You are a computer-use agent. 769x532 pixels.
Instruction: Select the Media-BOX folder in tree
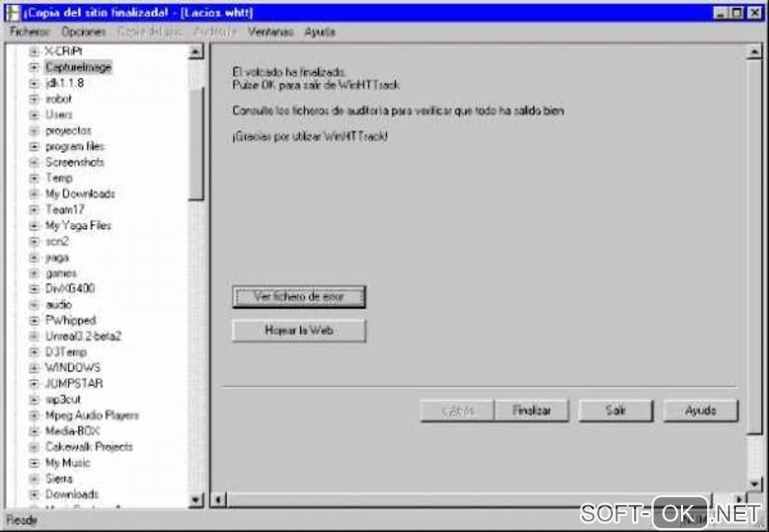tap(72, 431)
